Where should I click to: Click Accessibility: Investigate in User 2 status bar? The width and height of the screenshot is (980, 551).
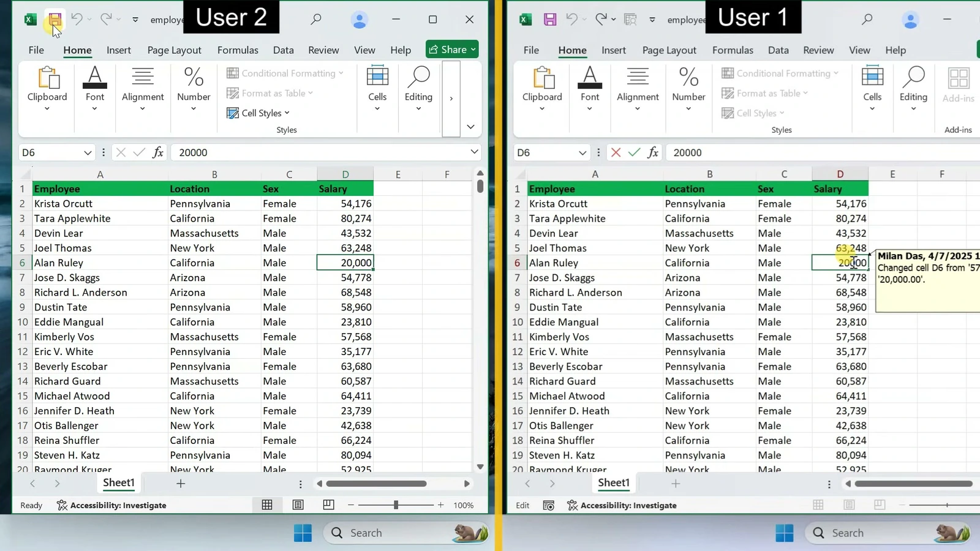tap(111, 505)
